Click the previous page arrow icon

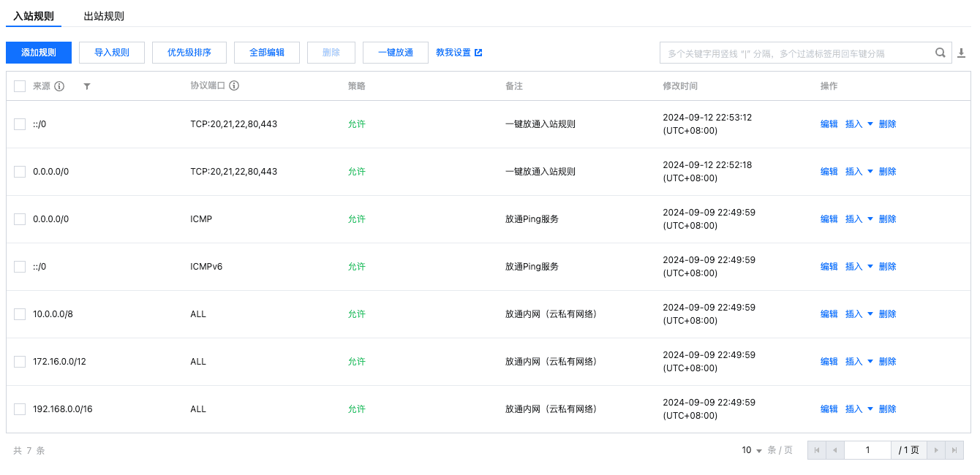tap(837, 450)
